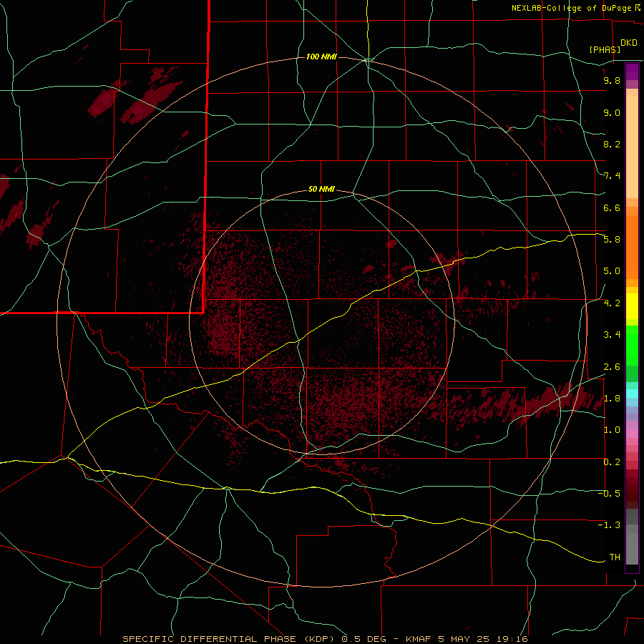Click the pink segment of the color bar
644x644 pixels.
point(632,434)
